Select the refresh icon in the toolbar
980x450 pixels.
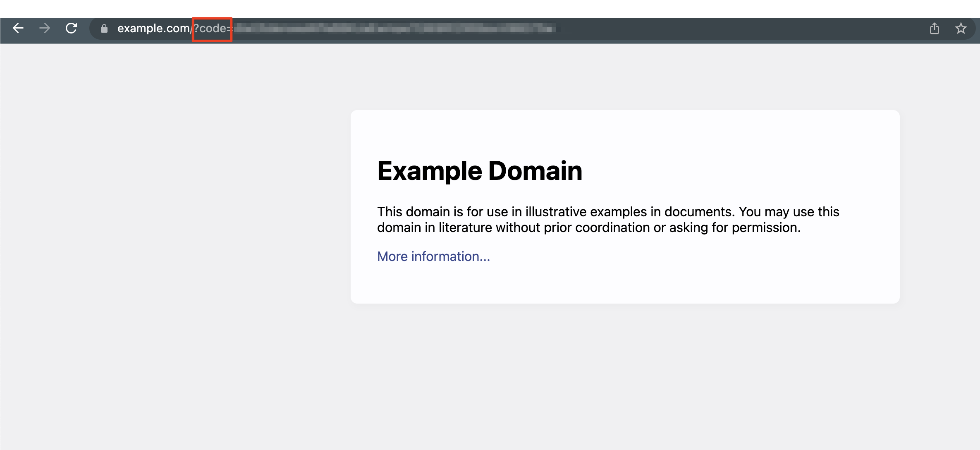[x=72, y=29]
